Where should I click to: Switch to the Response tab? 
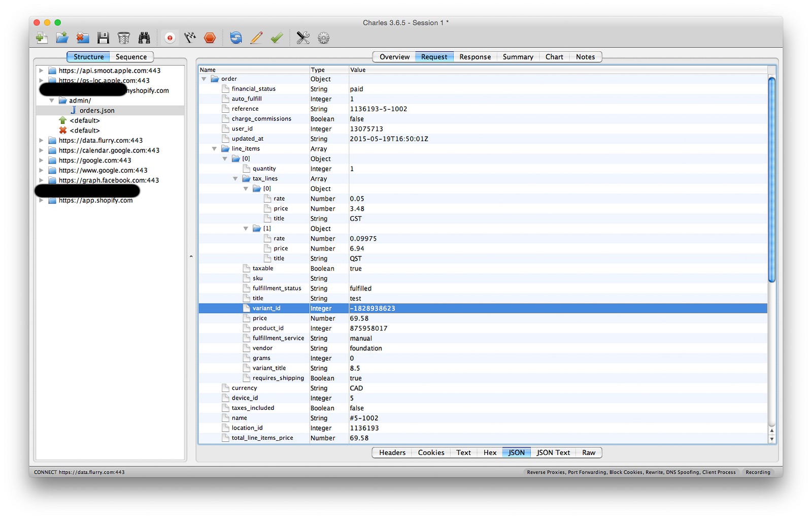click(475, 57)
